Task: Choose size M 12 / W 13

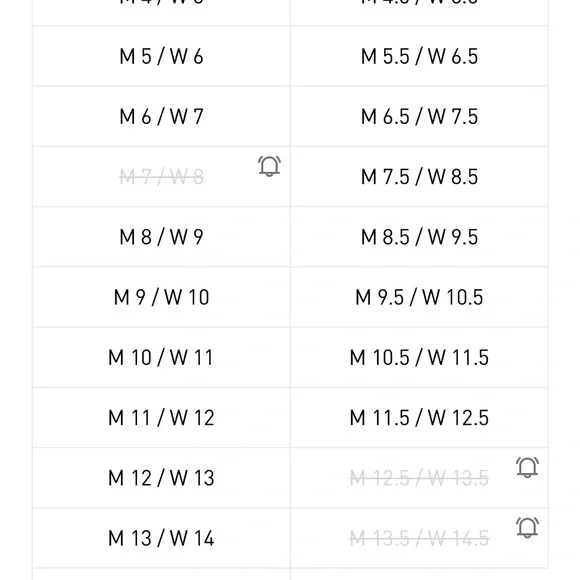Action: click(161, 478)
